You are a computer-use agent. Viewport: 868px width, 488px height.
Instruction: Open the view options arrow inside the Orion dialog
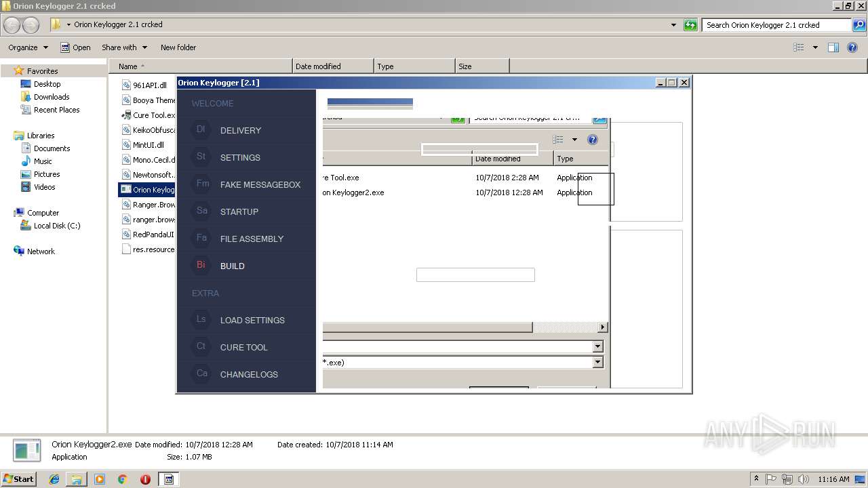(574, 140)
